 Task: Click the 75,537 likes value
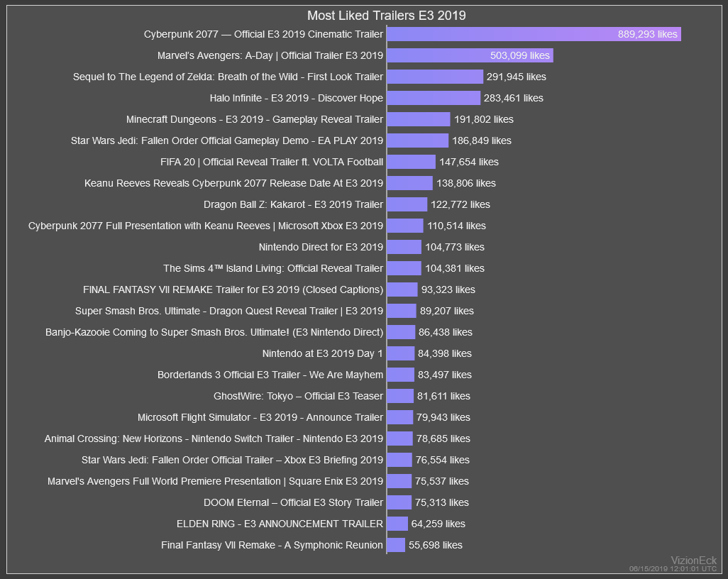click(x=442, y=482)
